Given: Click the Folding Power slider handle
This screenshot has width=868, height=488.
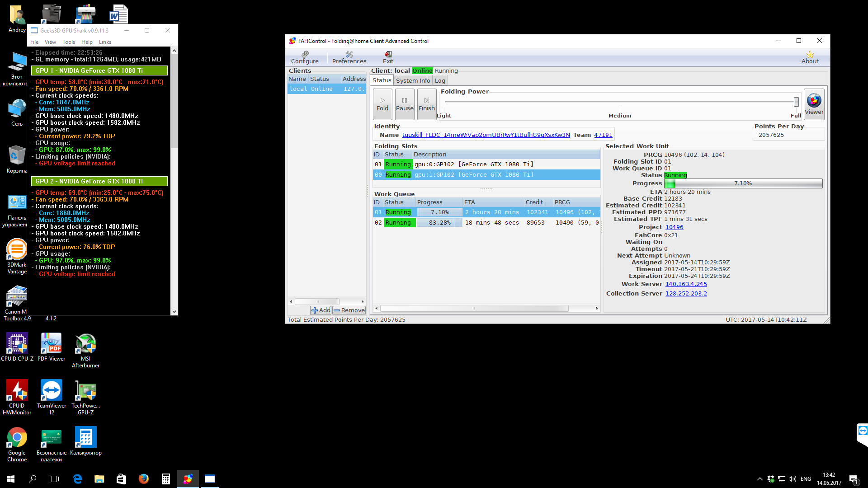Looking at the screenshot, I should (x=796, y=102).
